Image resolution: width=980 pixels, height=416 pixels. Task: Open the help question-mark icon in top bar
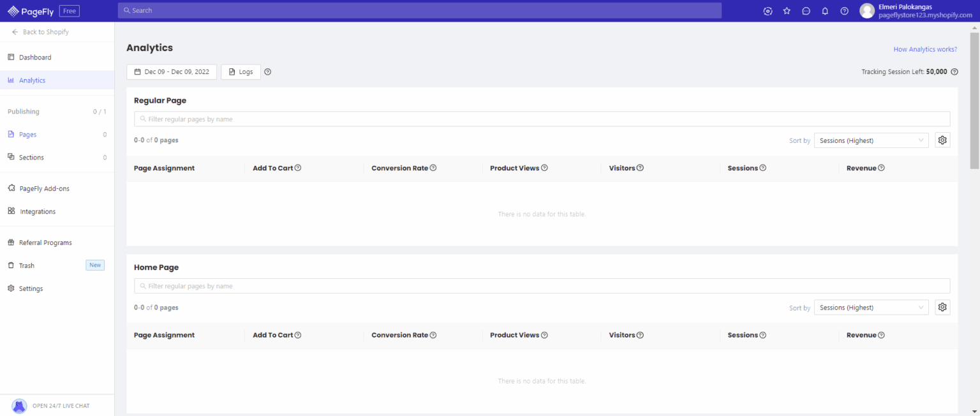[844, 11]
